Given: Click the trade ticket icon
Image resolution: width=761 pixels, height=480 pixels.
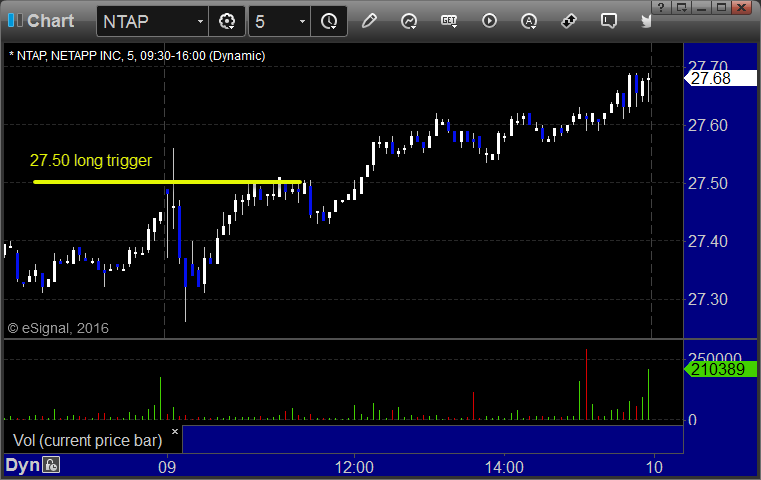Looking at the screenshot, I should point(569,21).
